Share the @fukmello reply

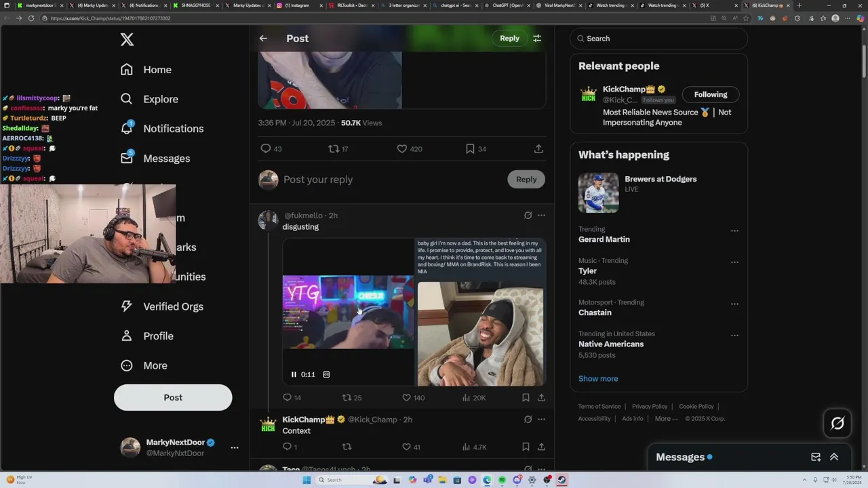point(541,398)
